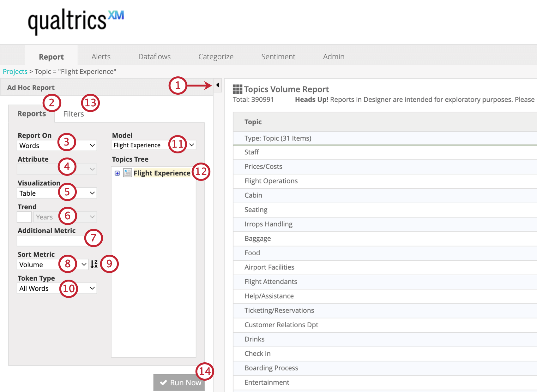Click the grid icon beside Topics Volume Report
Viewport: 537px width, 392px height.
tap(238, 89)
